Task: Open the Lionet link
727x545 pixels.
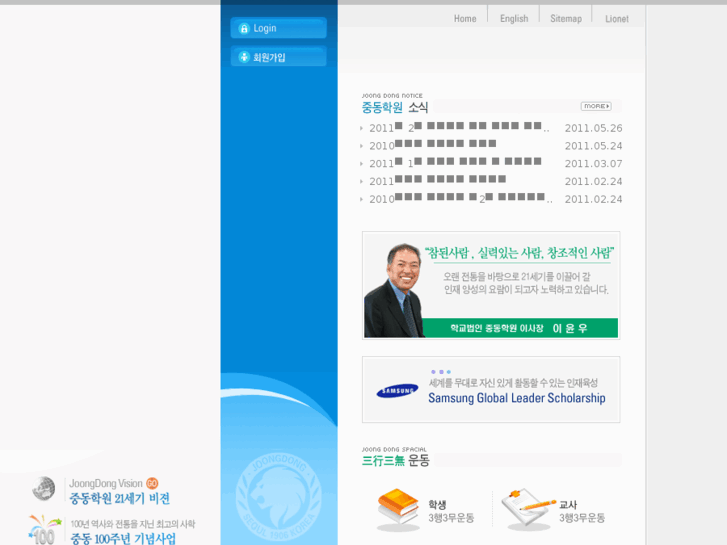Action: tap(617, 19)
